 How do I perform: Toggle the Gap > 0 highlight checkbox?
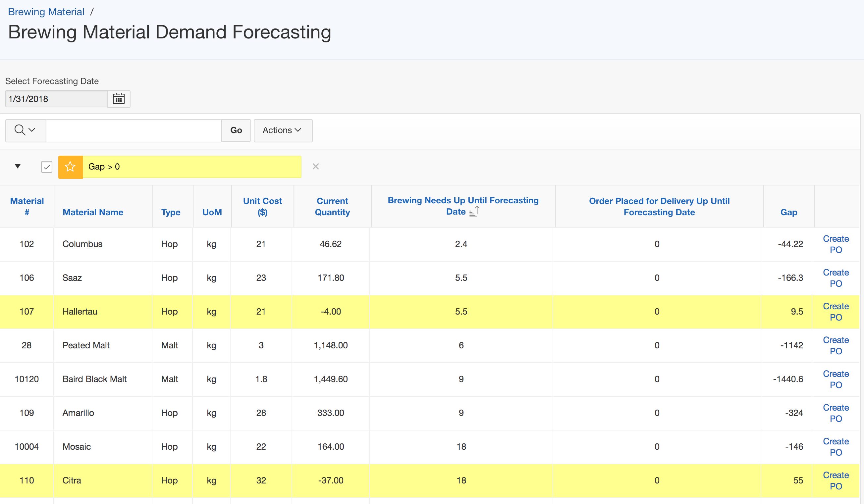coord(47,167)
